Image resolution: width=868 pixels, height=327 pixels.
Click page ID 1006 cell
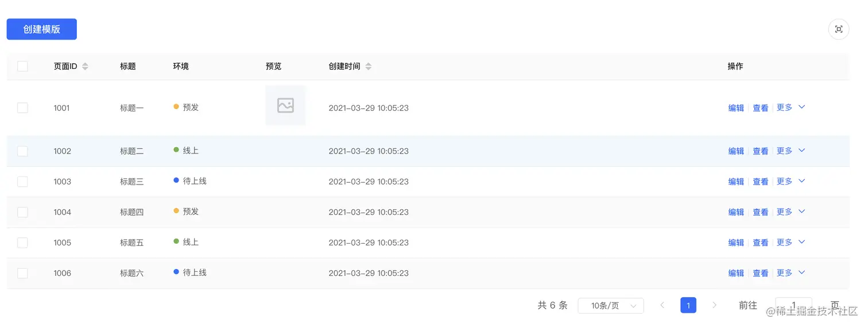tap(62, 273)
